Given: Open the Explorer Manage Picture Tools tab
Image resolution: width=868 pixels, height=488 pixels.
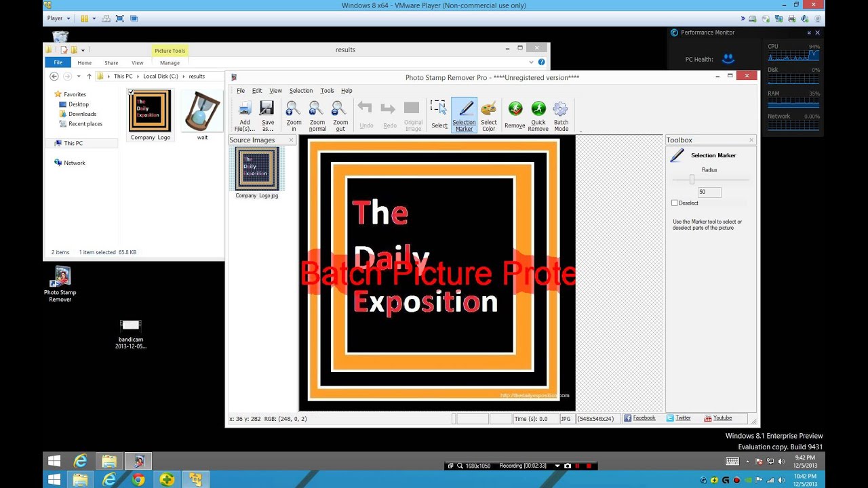Looking at the screenshot, I should [x=170, y=62].
